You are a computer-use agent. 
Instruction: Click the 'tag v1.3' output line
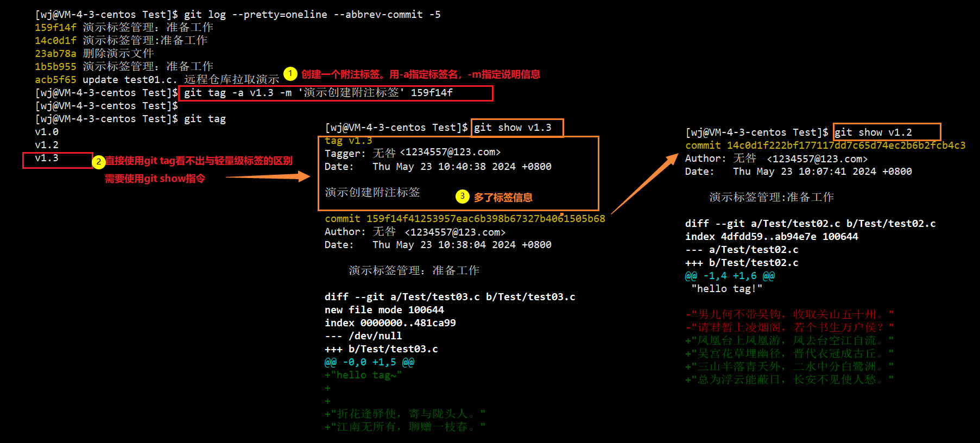coord(349,141)
